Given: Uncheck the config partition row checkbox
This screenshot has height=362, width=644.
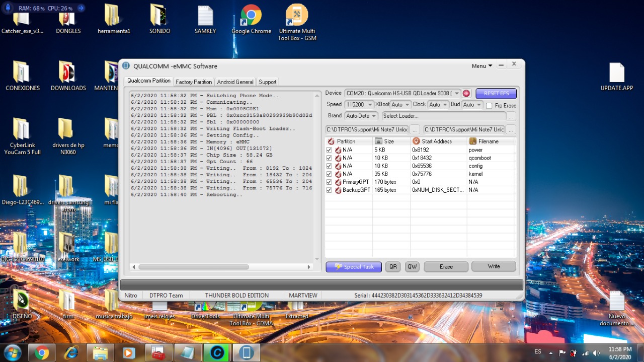Looking at the screenshot, I should (x=329, y=166).
